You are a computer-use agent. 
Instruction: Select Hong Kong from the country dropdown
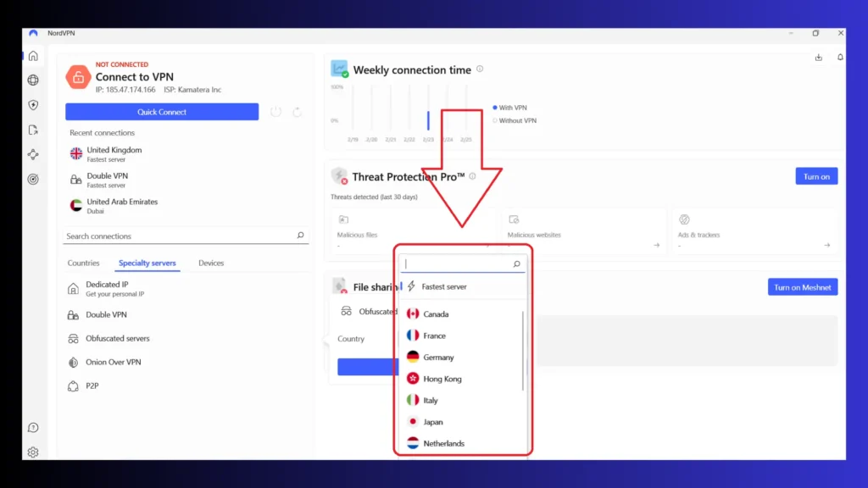[461, 379]
